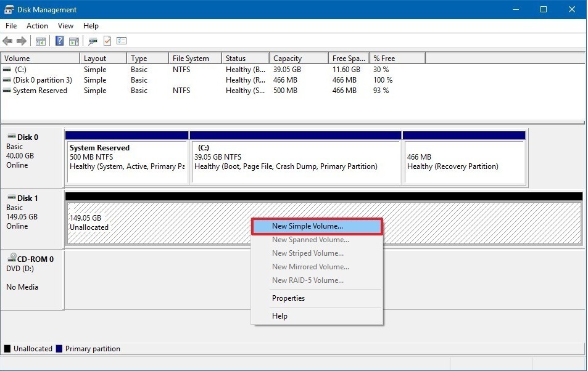Click the properties list toolbar icon
The image size is (588, 371).
[x=121, y=41]
